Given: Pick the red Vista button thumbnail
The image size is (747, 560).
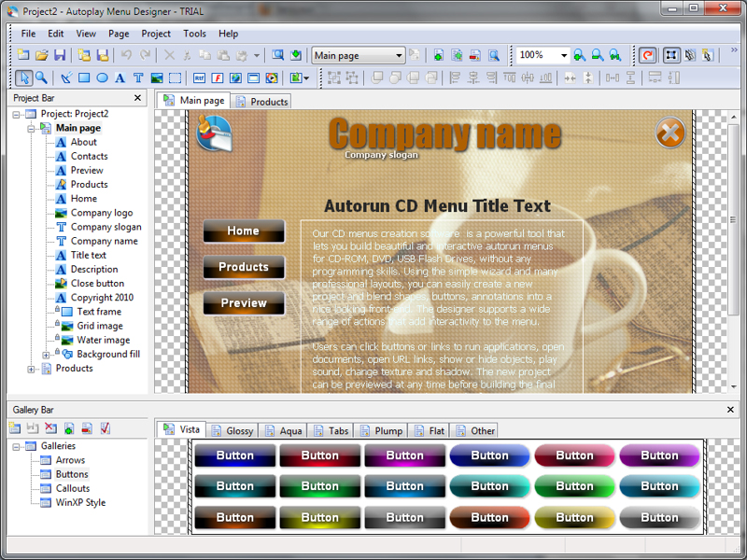Looking at the screenshot, I should coord(319,455).
